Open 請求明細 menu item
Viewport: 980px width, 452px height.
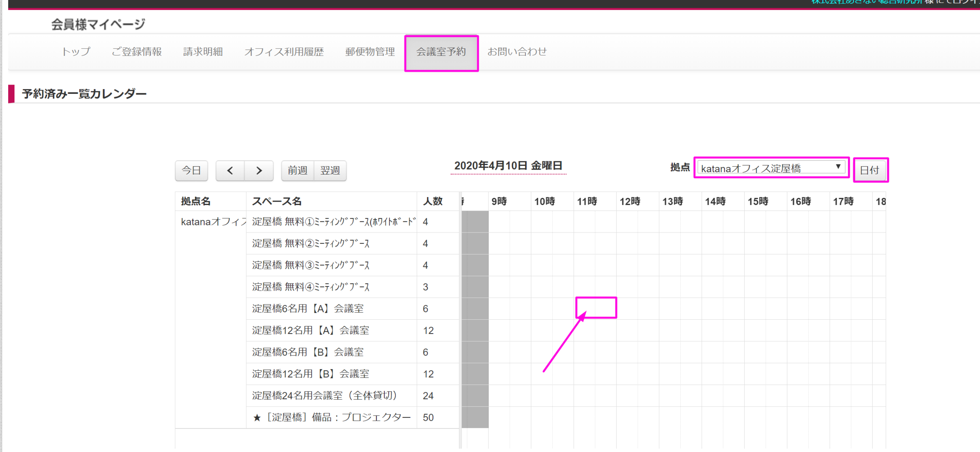point(203,52)
